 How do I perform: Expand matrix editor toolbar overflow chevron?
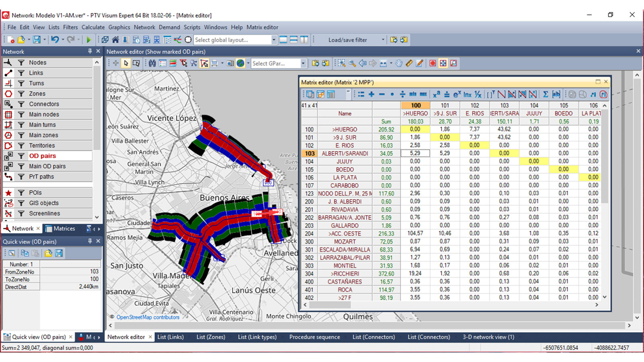[348, 93]
